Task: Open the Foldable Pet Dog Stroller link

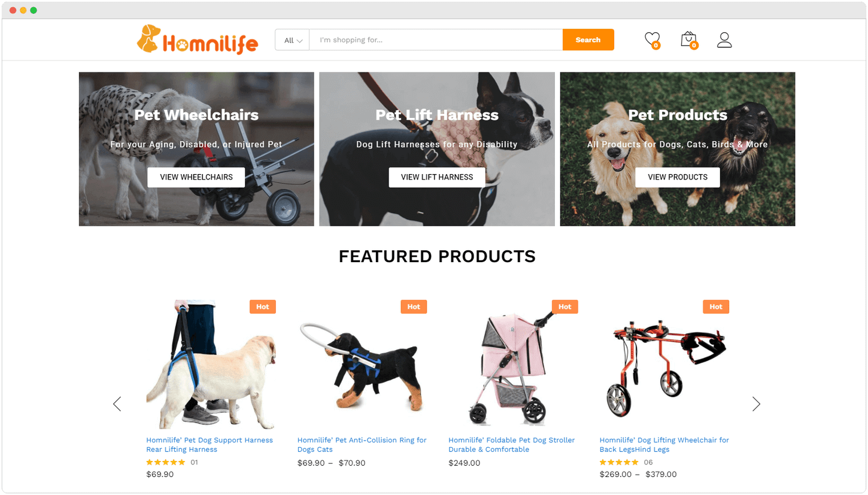Action: pyautogui.click(x=512, y=445)
